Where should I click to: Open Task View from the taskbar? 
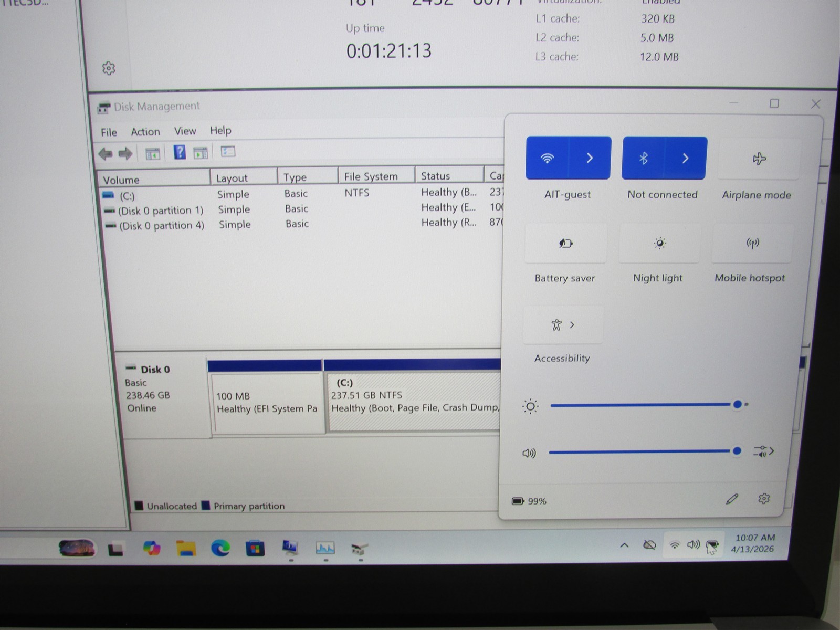pos(115,549)
